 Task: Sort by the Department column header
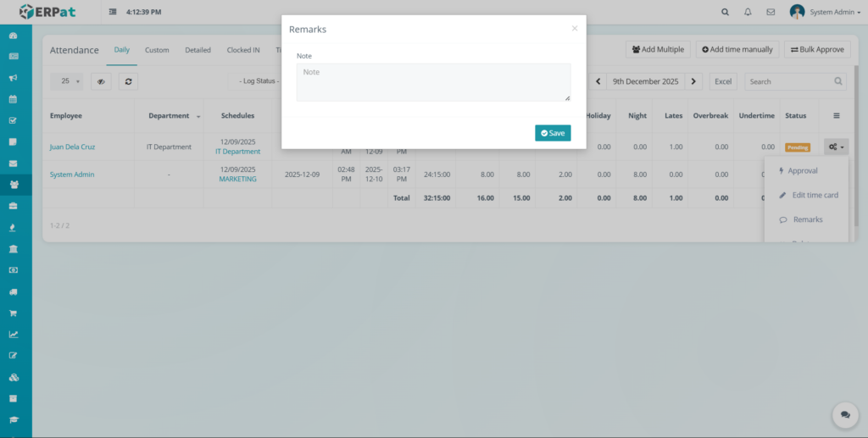click(169, 115)
